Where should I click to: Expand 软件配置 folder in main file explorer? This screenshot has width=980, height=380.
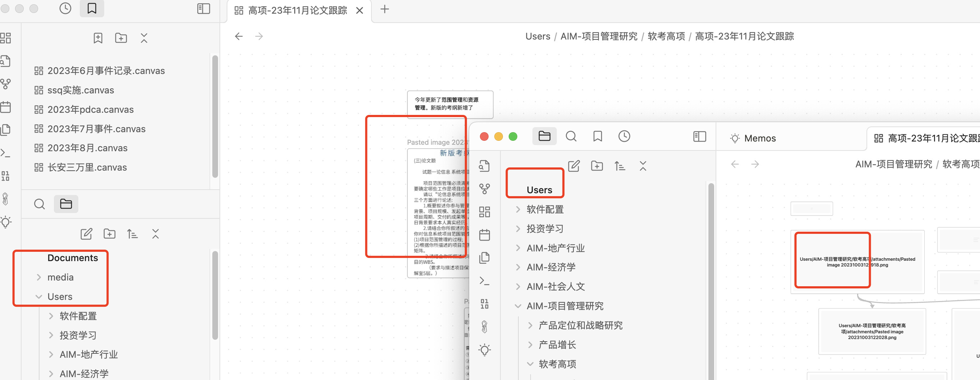(x=51, y=316)
